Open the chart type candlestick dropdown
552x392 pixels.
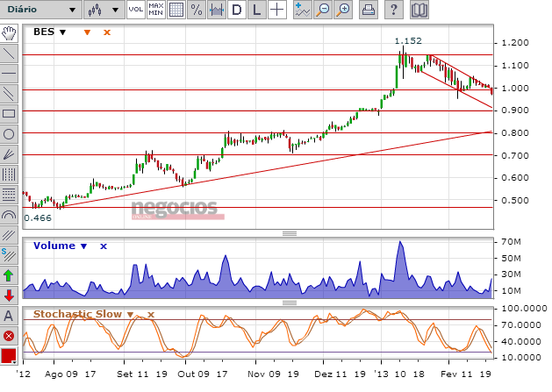(x=104, y=10)
